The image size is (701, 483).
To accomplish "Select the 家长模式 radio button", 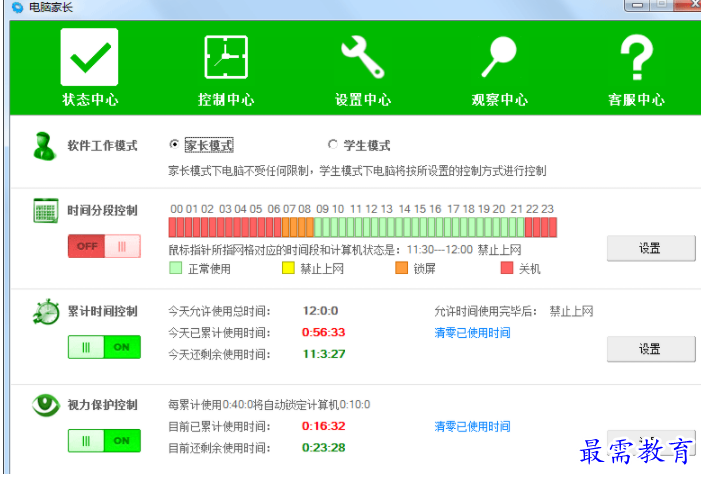I will [x=174, y=144].
